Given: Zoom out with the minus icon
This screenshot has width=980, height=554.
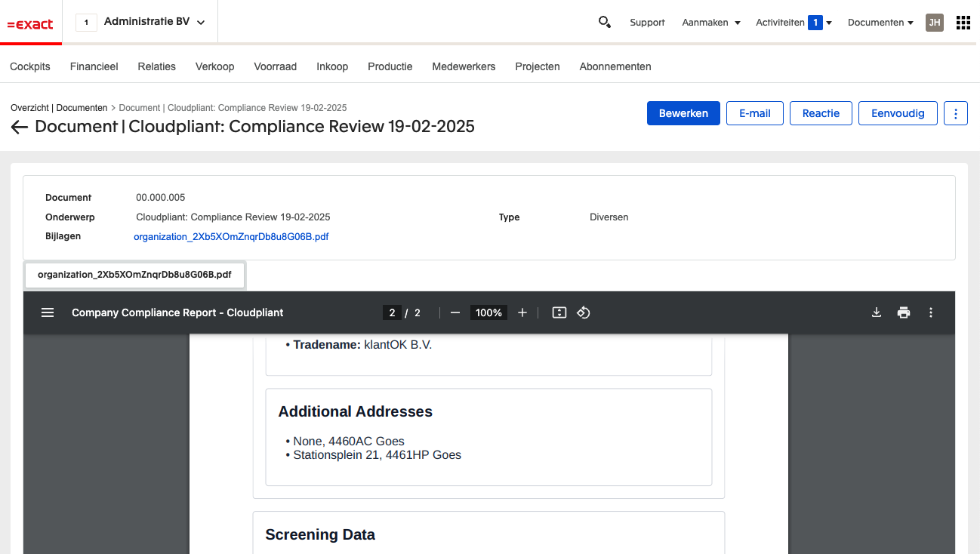Looking at the screenshot, I should [455, 312].
